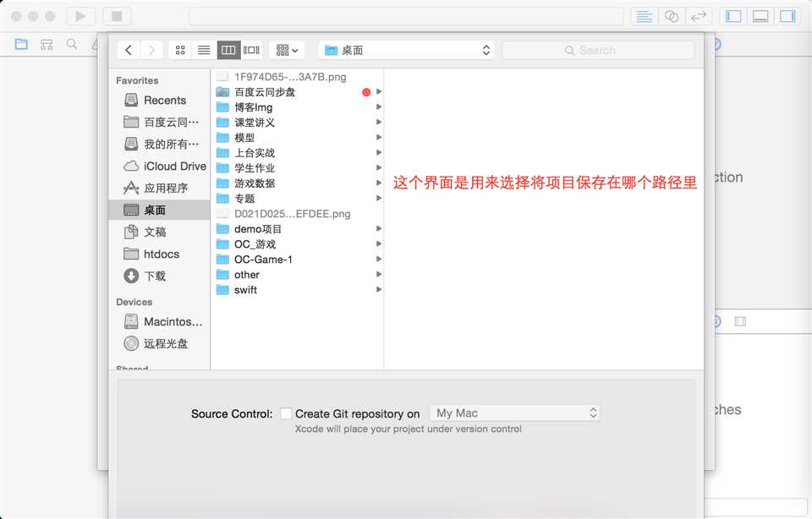Select the OC-Game-1 folder
812x519 pixels.
(x=298, y=259)
